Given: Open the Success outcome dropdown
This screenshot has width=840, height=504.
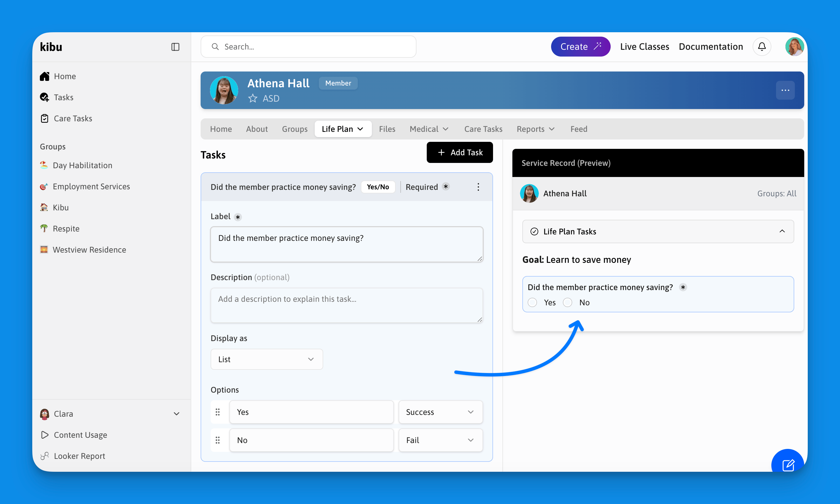Looking at the screenshot, I should click(x=441, y=412).
